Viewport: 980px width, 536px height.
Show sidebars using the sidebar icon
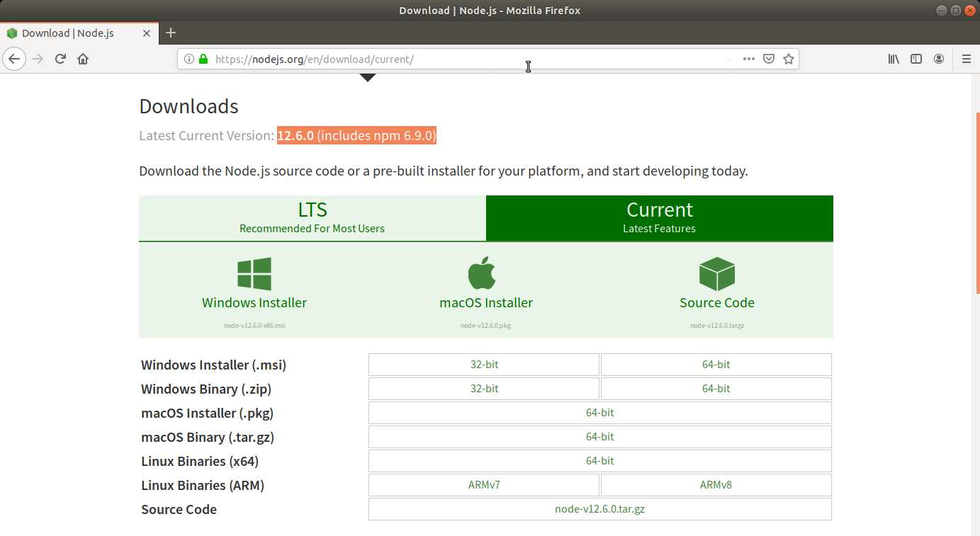(x=916, y=59)
